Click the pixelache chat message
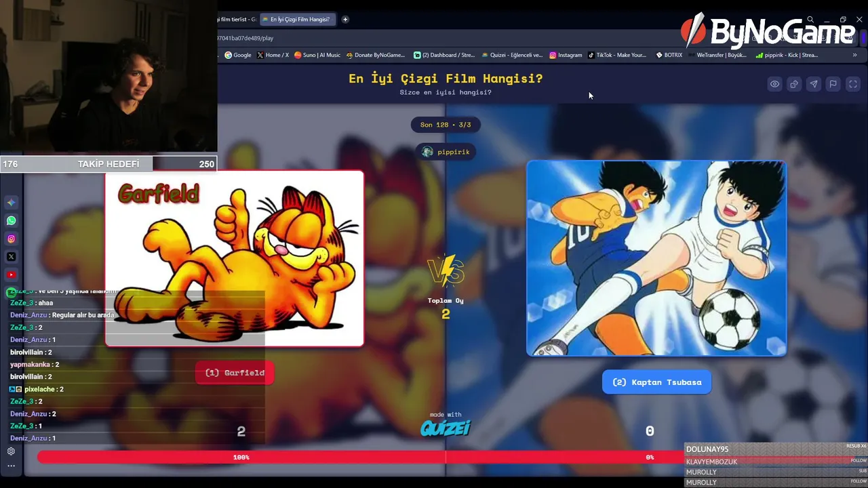The image size is (868, 488). 37,389
